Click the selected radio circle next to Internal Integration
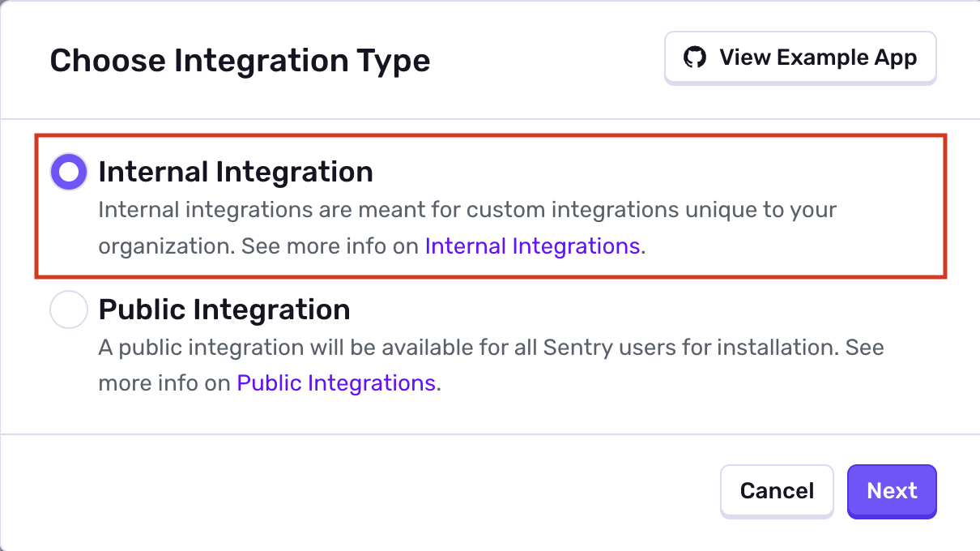Screen dimensions: 980x551 tap(68, 171)
